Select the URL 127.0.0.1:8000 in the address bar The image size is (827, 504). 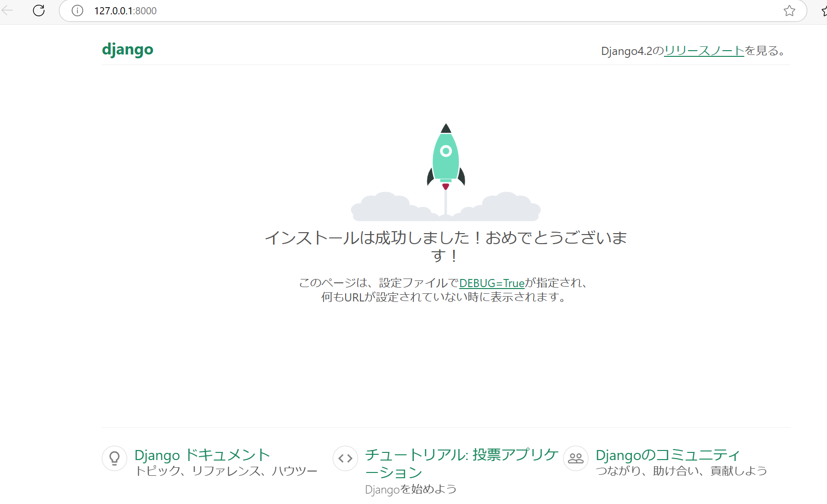[x=125, y=11]
